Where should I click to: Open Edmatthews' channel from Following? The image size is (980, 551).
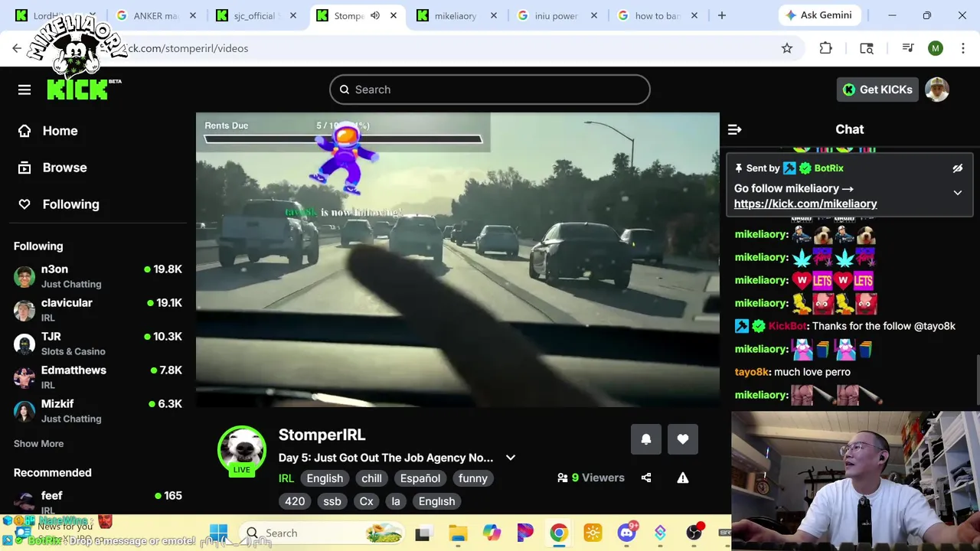pos(98,377)
